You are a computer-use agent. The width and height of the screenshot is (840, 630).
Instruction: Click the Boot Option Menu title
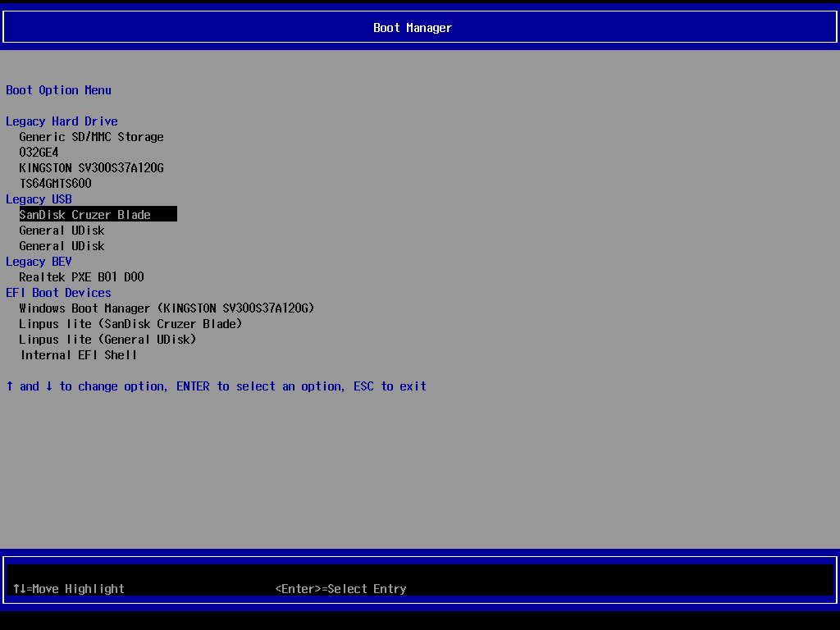click(58, 90)
